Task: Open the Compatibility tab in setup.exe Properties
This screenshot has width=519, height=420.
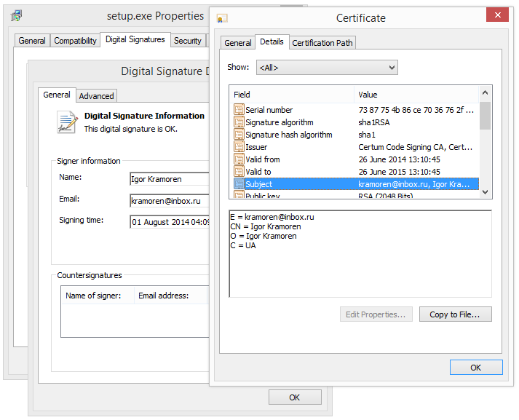Action: tap(75, 41)
